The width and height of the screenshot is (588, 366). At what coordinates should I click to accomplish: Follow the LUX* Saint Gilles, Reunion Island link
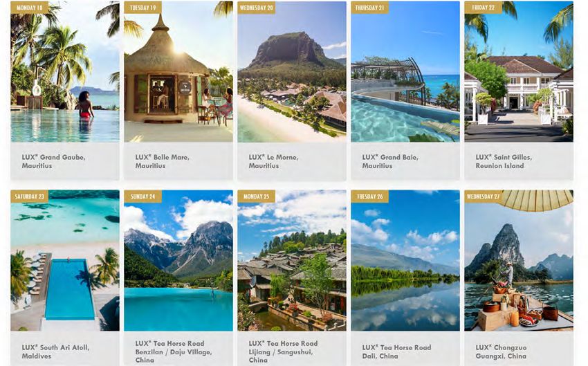pyautogui.click(x=504, y=161)
